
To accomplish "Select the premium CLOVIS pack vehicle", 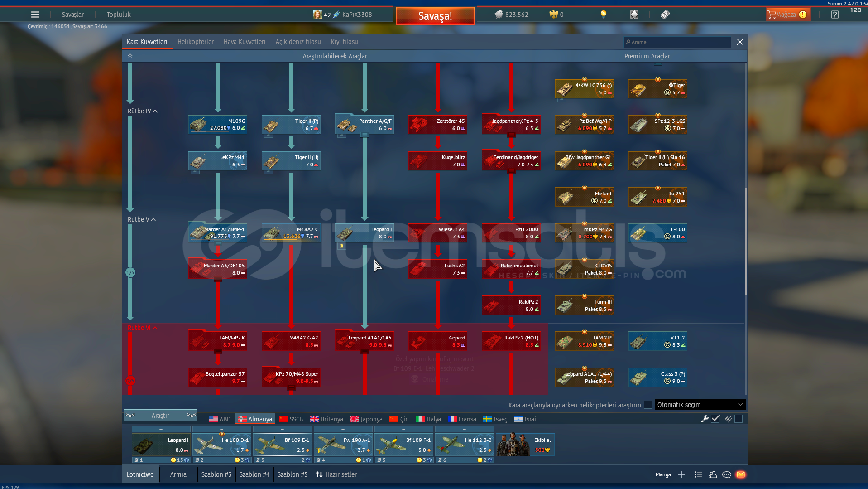I will pyautogui.click(x=585, y=269).
